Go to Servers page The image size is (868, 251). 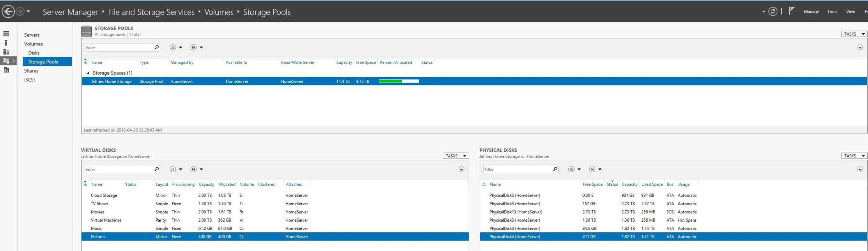click(x=32, y=35)
